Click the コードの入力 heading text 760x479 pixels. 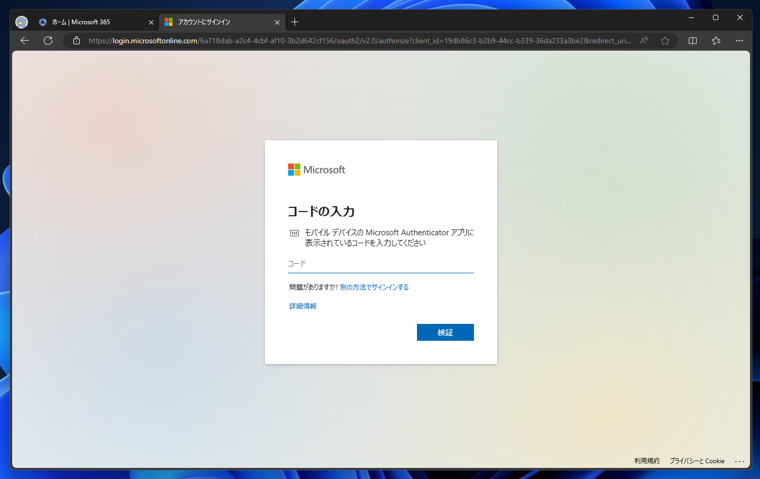pos(321,211)
